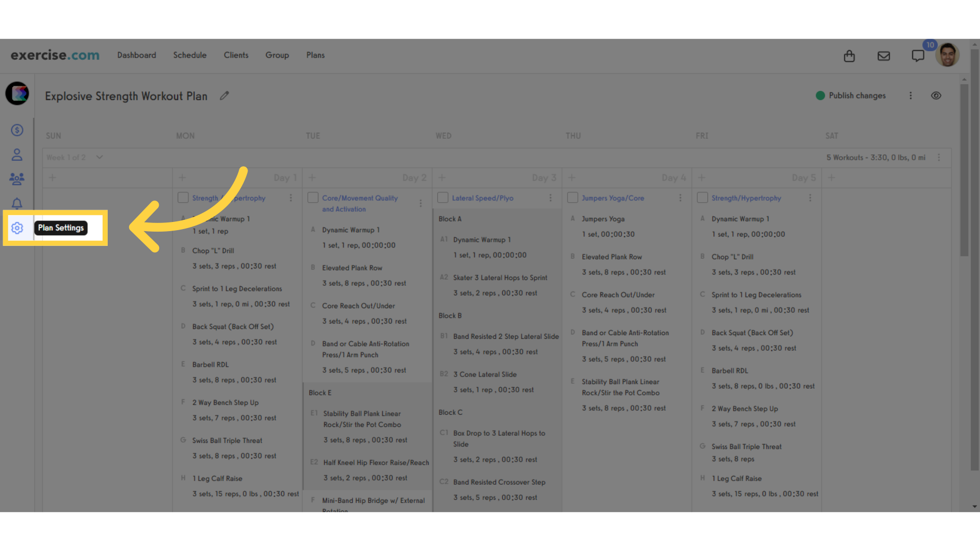
Task: Click the chat/comments icon in header
Action: tap(917, 55)
